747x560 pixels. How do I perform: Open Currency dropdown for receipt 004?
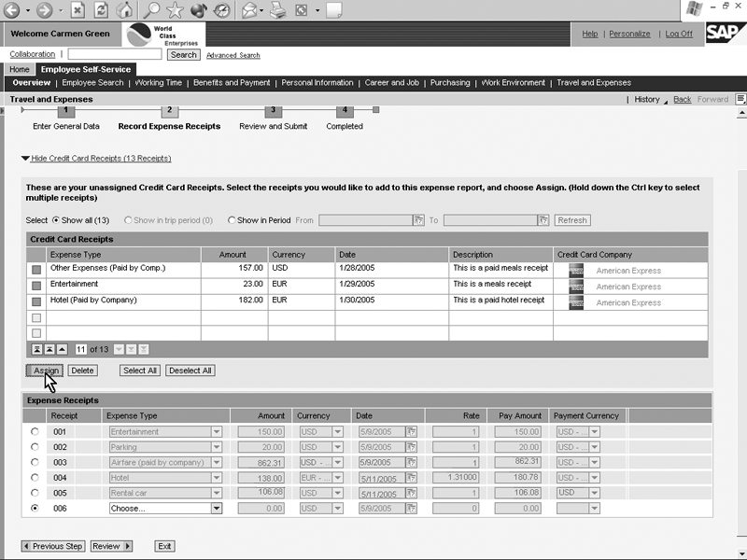337,478
